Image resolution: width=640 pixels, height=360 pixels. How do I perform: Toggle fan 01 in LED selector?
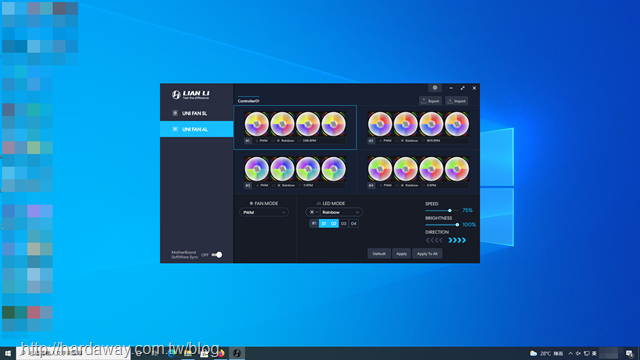(x=324, y=223)
